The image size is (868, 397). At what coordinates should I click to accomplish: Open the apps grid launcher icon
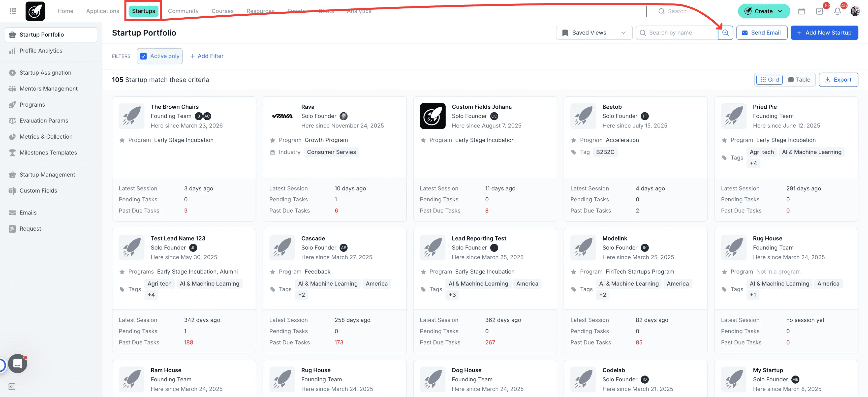[x=13, y=11]
